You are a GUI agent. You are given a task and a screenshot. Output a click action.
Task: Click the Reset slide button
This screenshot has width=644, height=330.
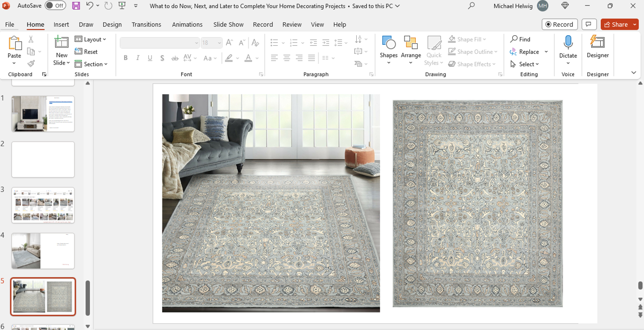point(86,51)
